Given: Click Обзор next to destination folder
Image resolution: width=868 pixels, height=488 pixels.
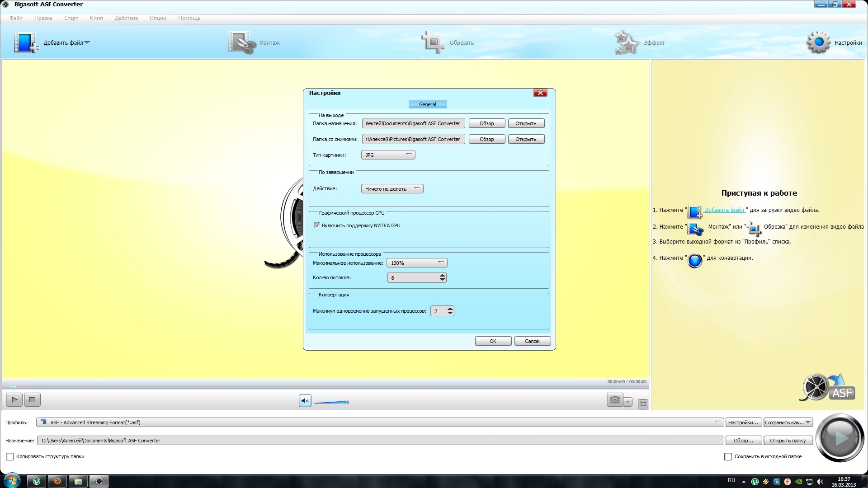Looking at the screenshot, I should pyautogui.click(x=486, y=123).
